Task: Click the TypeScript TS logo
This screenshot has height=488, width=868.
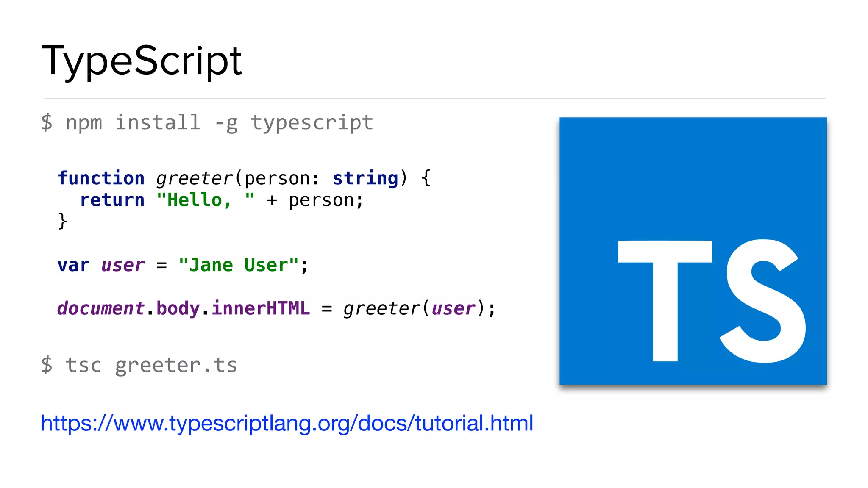Action: point(693,251)
